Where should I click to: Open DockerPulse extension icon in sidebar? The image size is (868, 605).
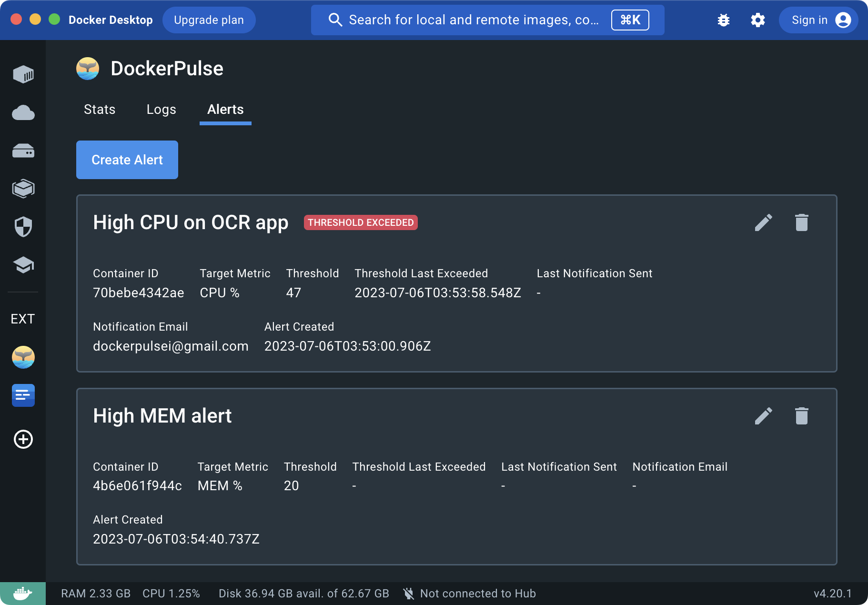coord(23,357)
